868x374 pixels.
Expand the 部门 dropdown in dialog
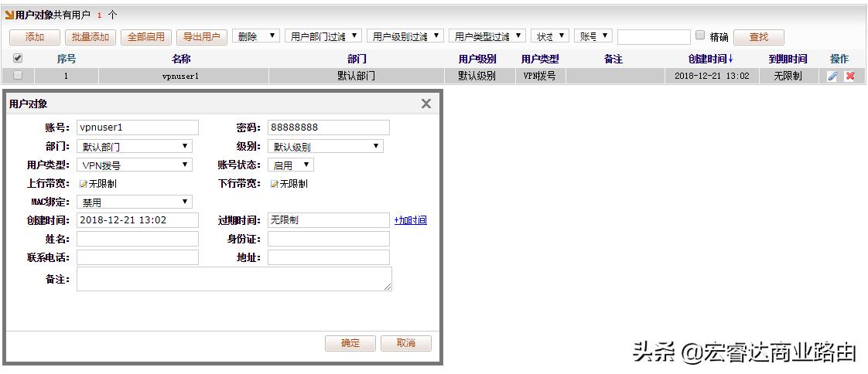point(135,147)
